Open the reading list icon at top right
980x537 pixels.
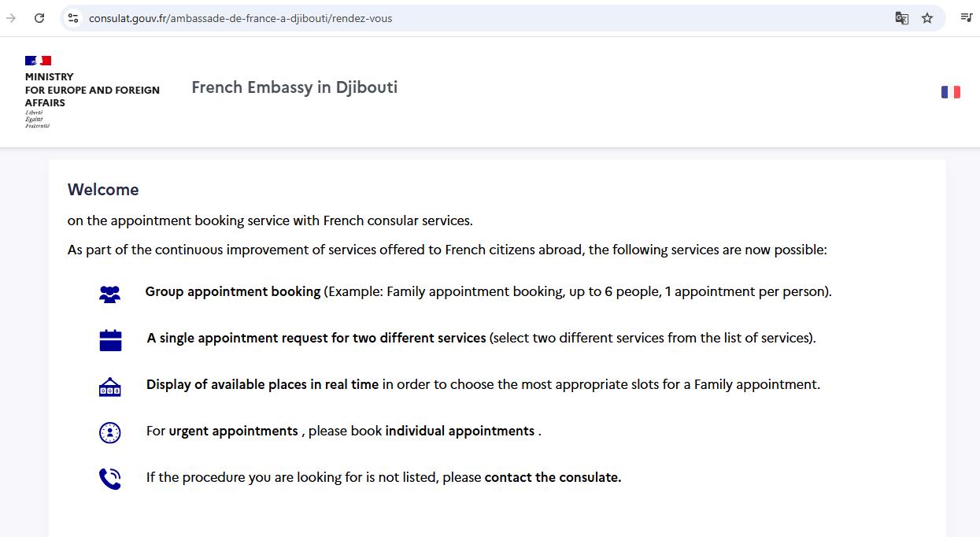967,17
